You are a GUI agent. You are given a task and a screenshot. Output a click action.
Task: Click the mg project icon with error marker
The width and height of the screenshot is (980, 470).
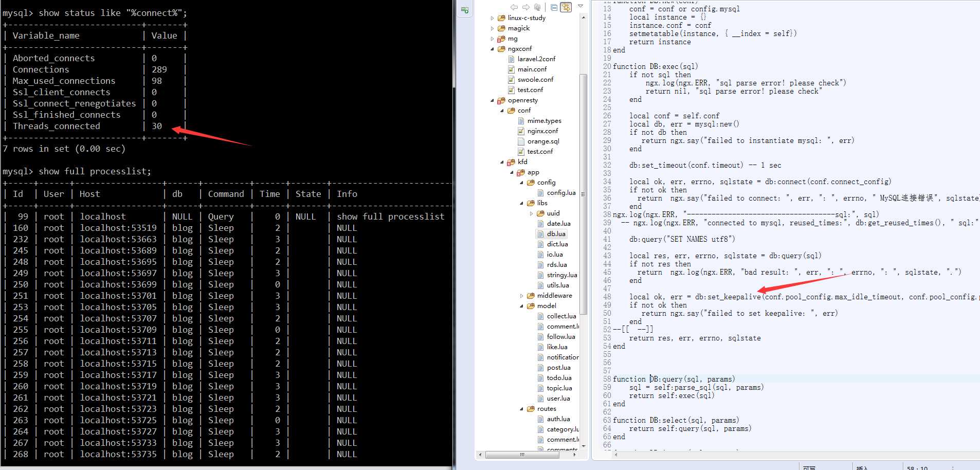(501, 39)
